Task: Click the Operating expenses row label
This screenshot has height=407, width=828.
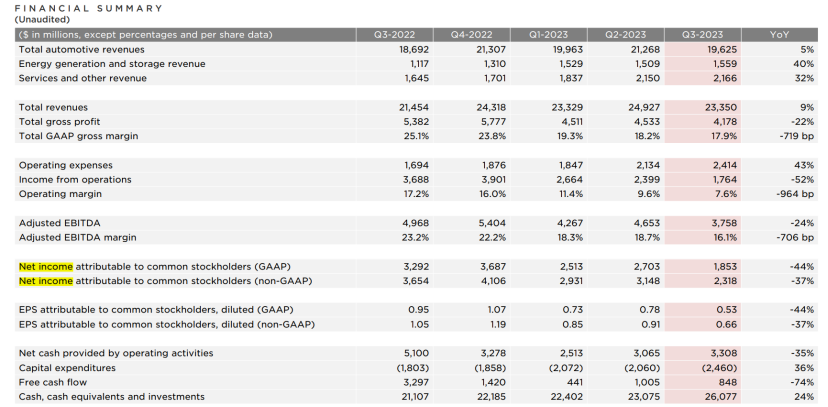Action: click(65, 165)
